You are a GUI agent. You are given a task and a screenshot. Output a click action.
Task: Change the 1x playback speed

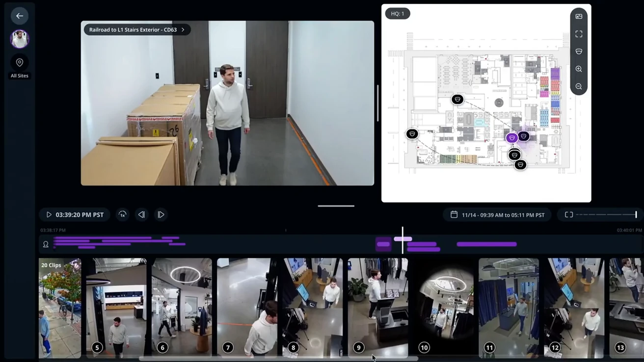pos(123,215)
